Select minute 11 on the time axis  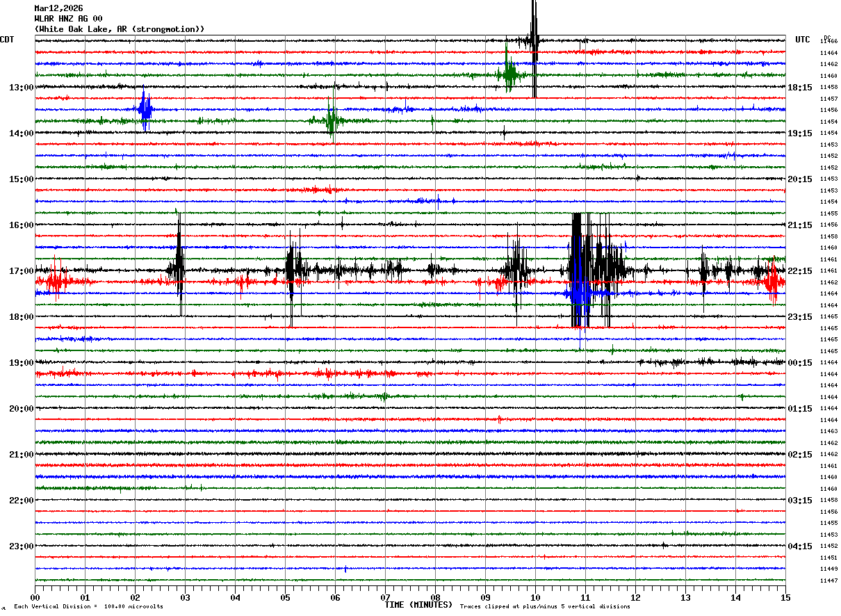tap(585, 597)
